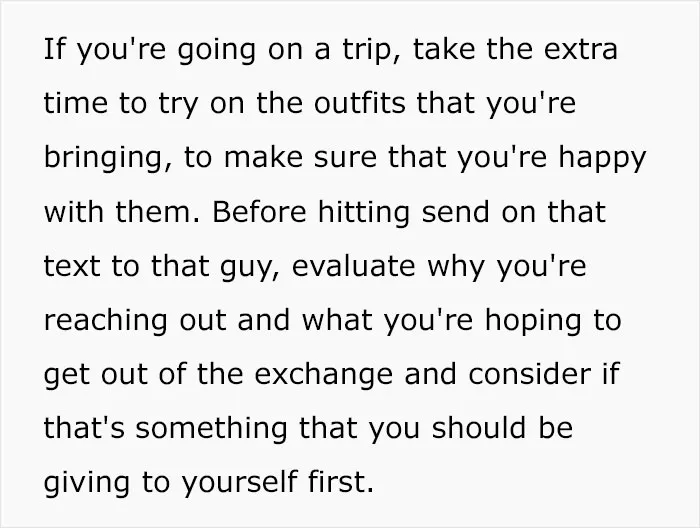Click the word "exchange"
This screenshot has height=528, width=700.
[324, 375]
